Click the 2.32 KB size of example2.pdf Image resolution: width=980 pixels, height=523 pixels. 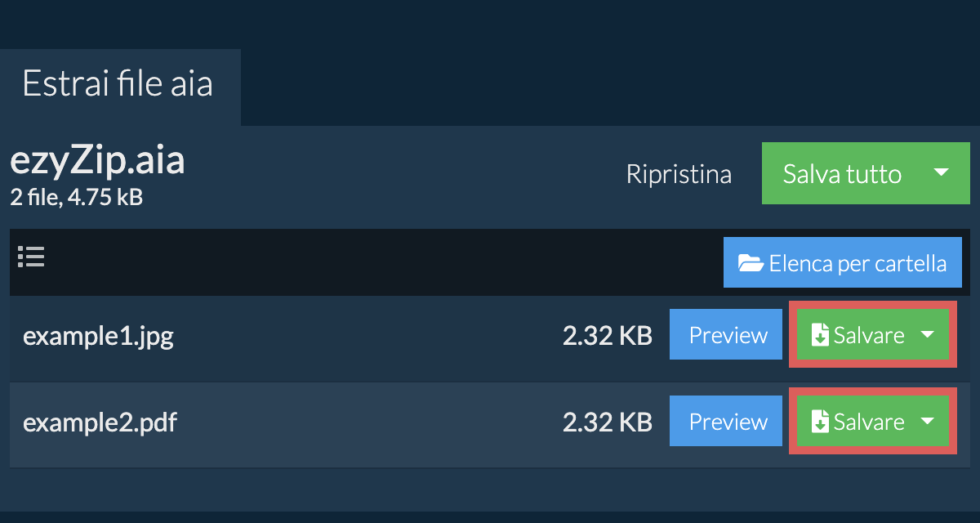pos(608,422)
